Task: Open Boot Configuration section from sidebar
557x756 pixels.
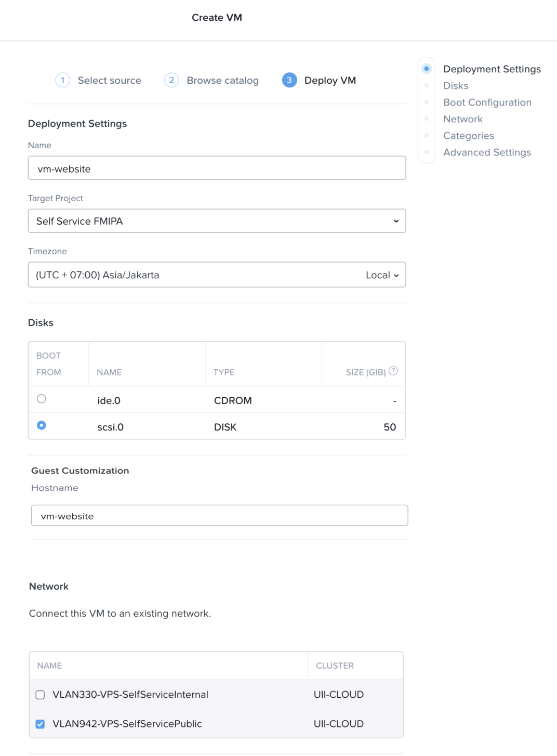Action: click(487, 102)
